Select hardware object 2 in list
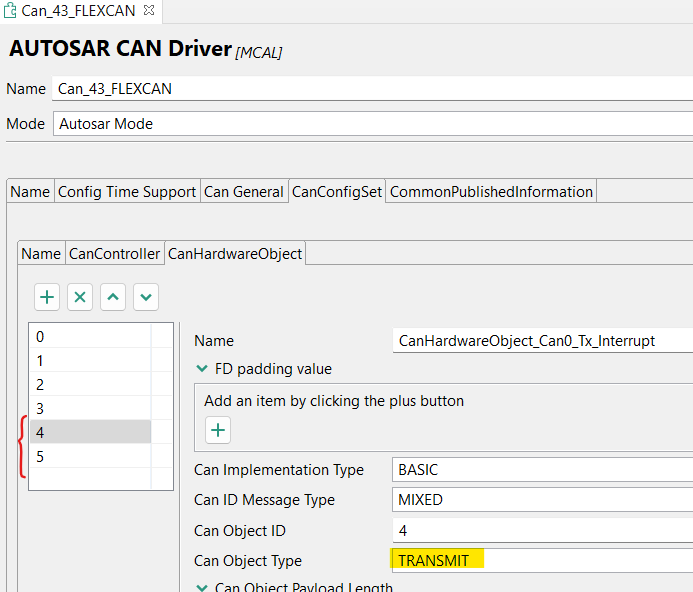This screenshot has height=592, width=693. tap(91, 384)
